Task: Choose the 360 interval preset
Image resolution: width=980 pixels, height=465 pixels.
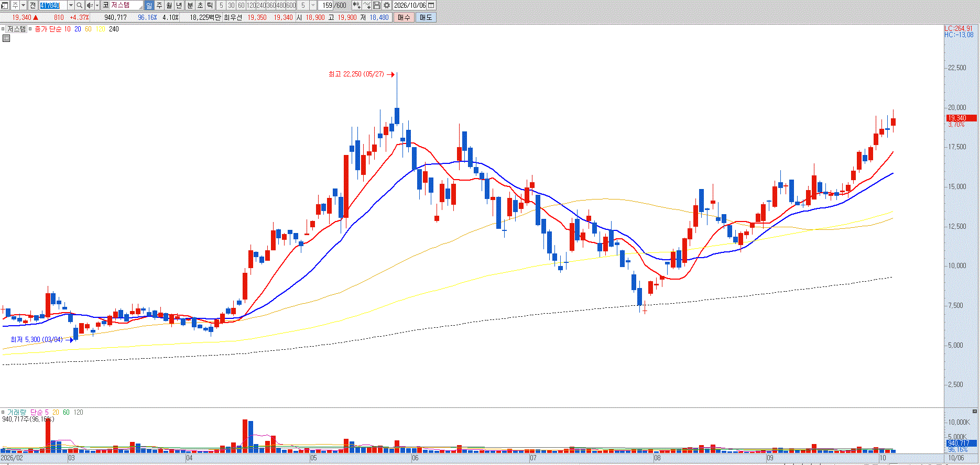Action: tap(271, 5)
